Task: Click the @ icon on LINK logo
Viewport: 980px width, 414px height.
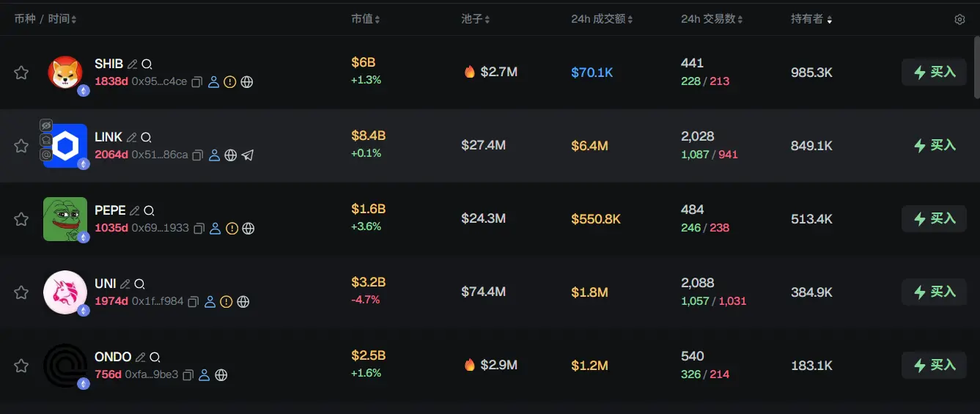Action: [46, 155]
